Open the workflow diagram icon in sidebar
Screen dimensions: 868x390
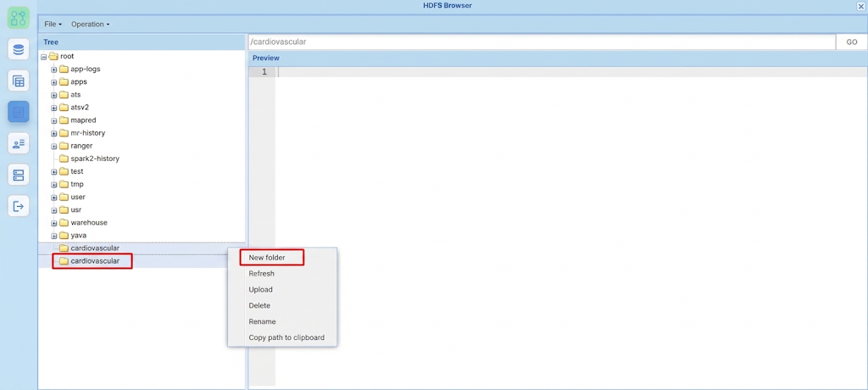pyautogui.click(x=19, y=18)
